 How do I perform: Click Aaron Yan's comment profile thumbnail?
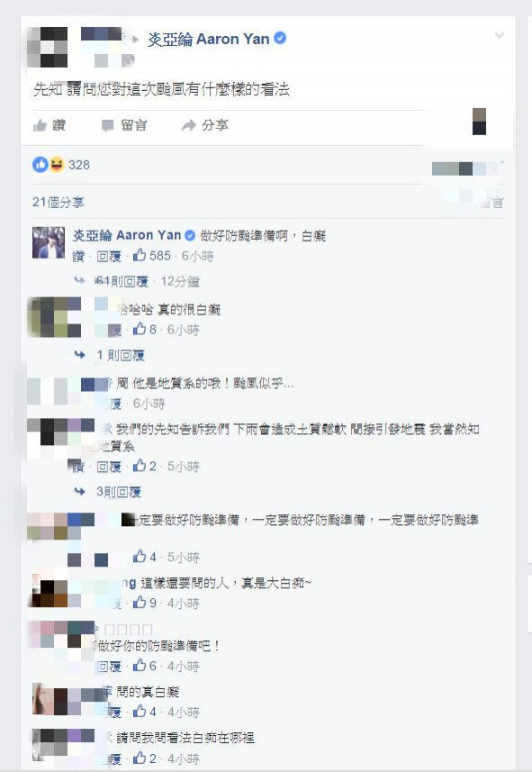tap(49, 242)
